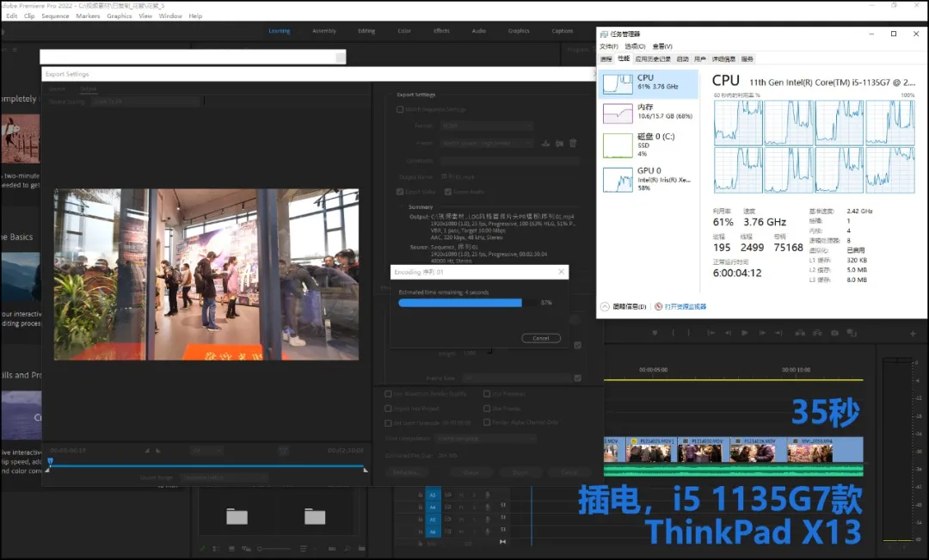Viewport: 929px width, 560px height.
Task: Mute audio track A4
Action: coord(462,508)
